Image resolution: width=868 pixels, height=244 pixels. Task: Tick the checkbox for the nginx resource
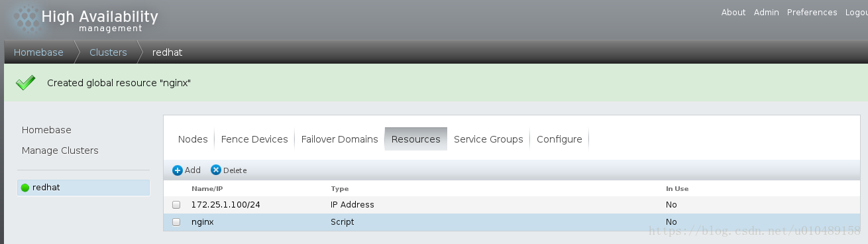tap(176, 222)
